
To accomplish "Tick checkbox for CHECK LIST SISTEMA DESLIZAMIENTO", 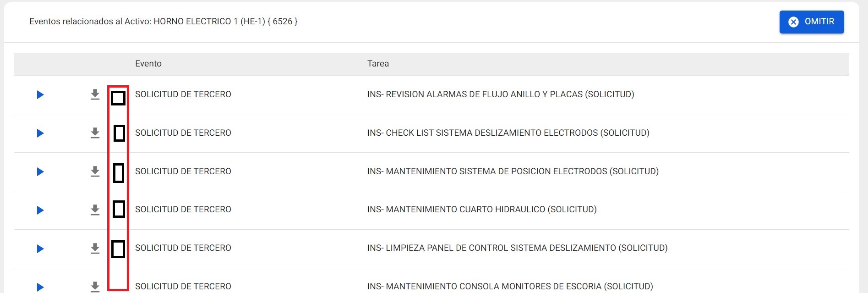I will pos(119,133).
